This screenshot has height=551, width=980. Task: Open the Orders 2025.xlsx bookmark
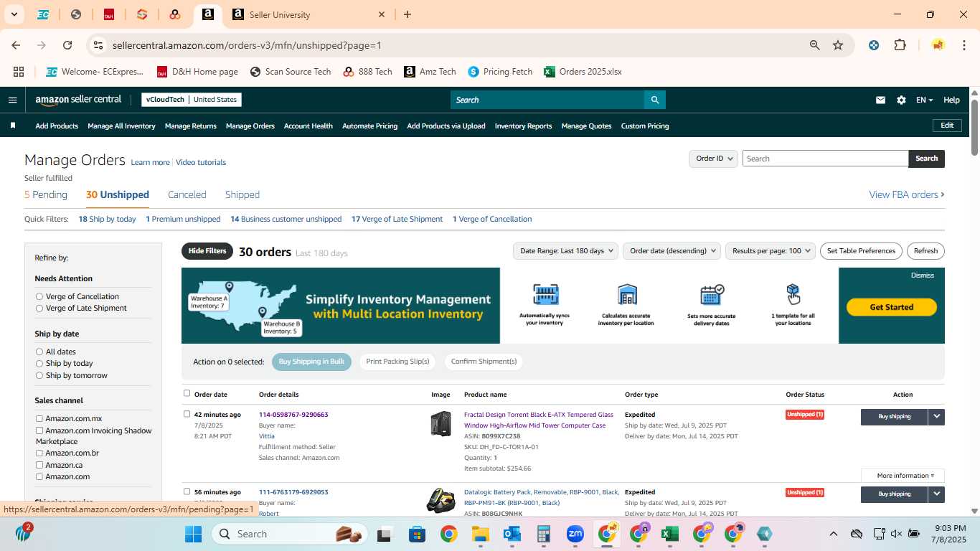[583, 72]
